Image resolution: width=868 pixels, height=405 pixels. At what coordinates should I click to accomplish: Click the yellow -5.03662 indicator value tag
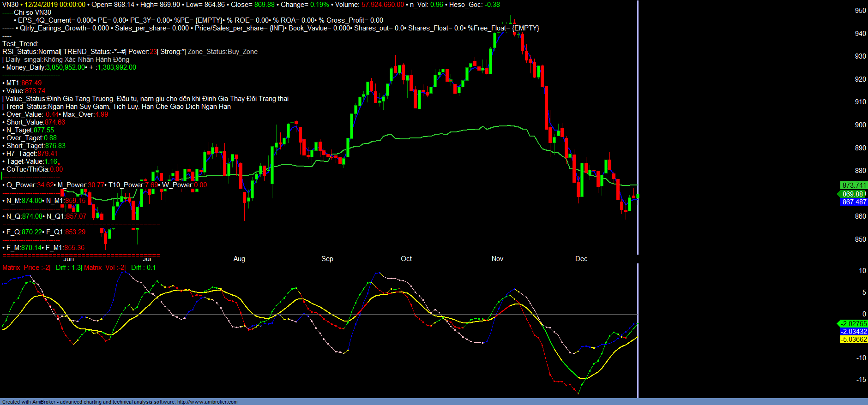click(854, 339)
